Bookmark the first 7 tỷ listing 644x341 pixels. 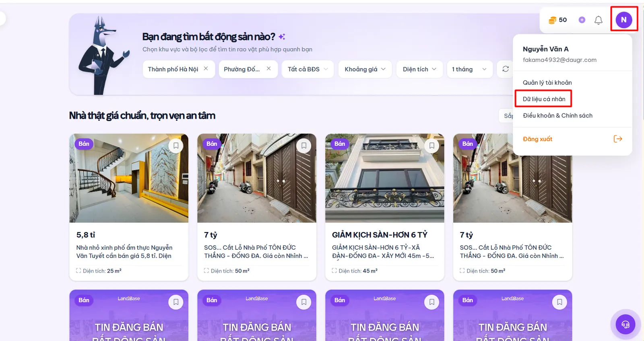[304, 146]
